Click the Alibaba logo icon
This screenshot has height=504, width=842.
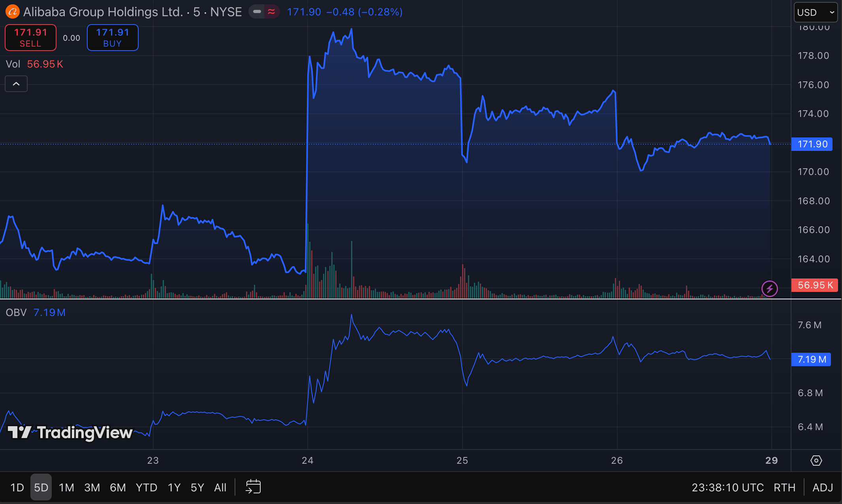(12, 12)
